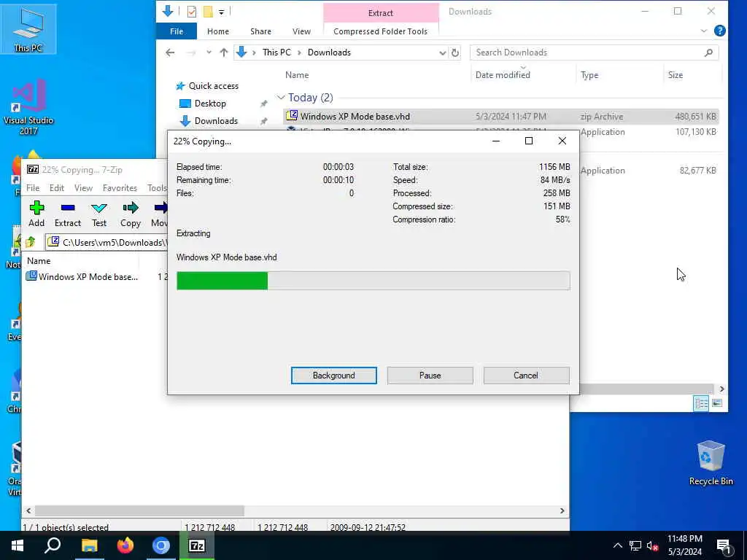747x560 pixels.
Task: Expand the Explorer ribbon chevron
Action: pos(704,31)
